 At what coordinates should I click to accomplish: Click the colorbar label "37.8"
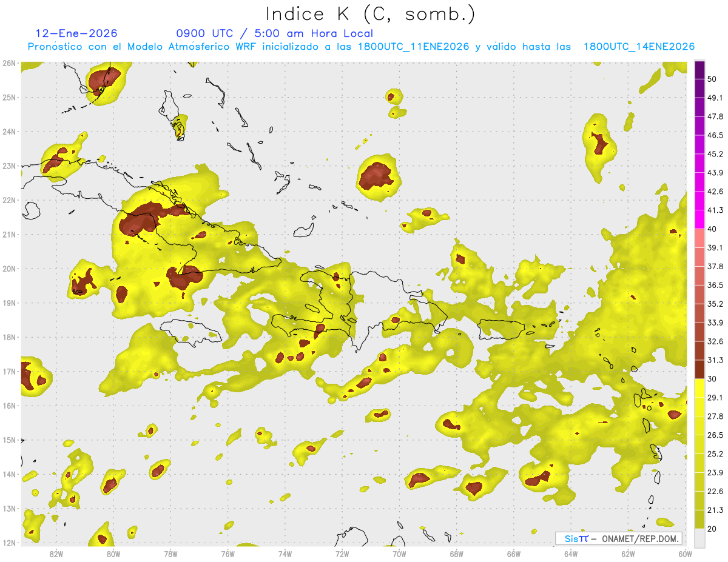point(715,267)
